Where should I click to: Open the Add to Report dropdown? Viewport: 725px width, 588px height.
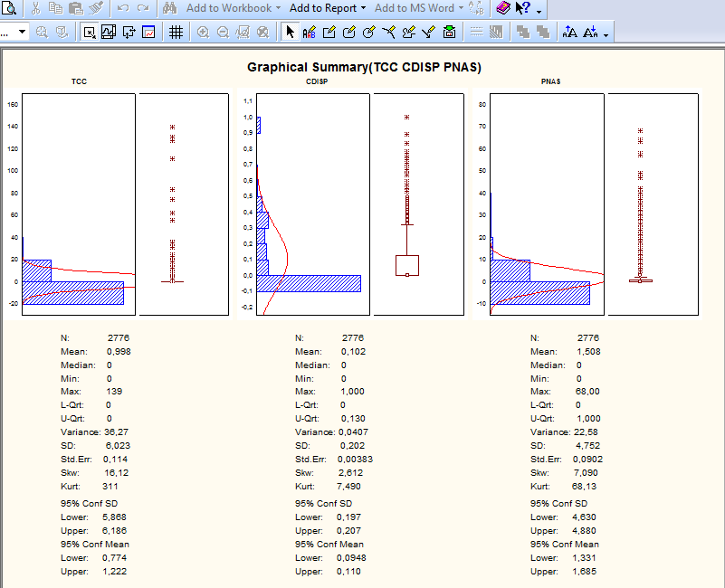coord(327,8)
